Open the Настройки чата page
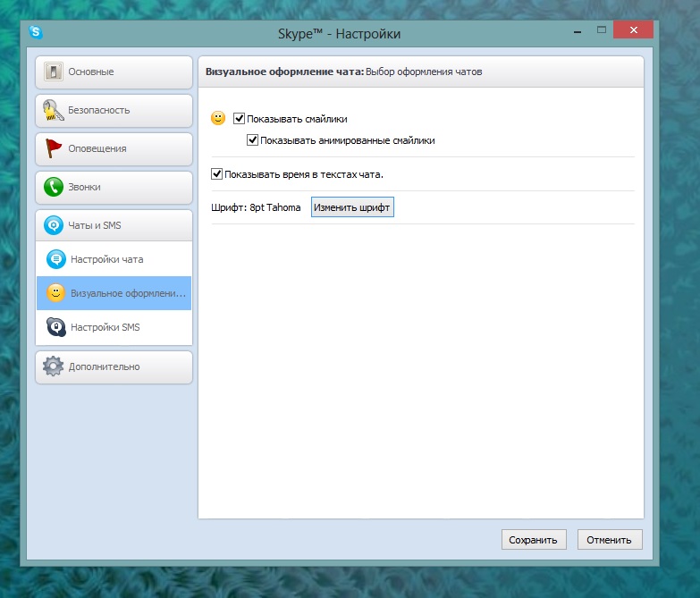Screen dimensions: 700x598 click(106, 259)
